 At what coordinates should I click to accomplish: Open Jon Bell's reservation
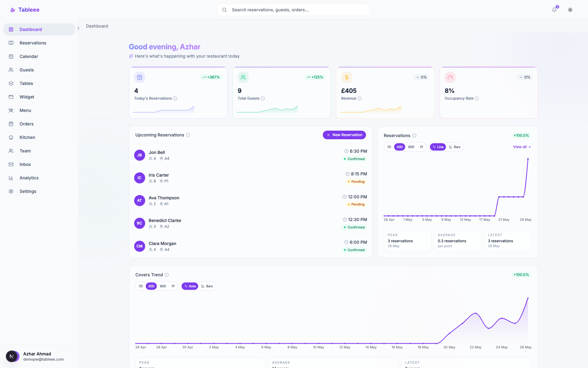pos(251,155)
